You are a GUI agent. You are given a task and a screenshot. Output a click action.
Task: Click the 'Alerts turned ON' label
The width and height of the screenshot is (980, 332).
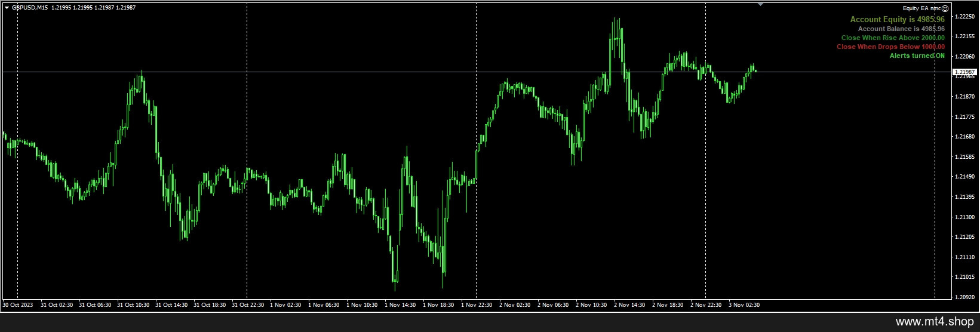917,56
